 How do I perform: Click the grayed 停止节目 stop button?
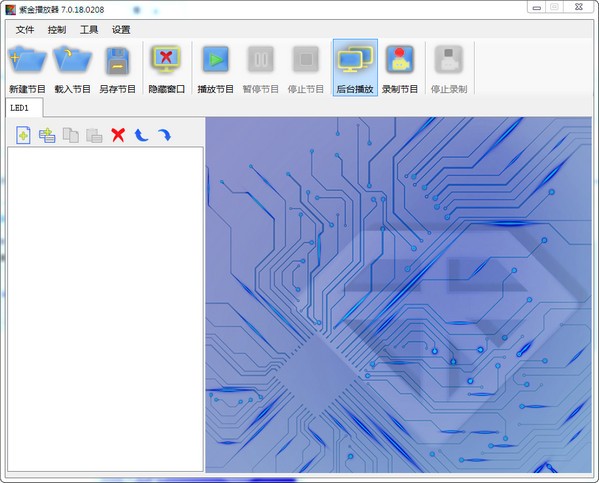(306, 68)
